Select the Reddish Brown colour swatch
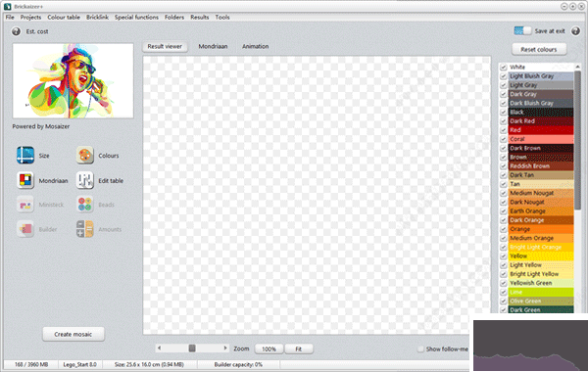The image size is (588, 372). point(541,166)
